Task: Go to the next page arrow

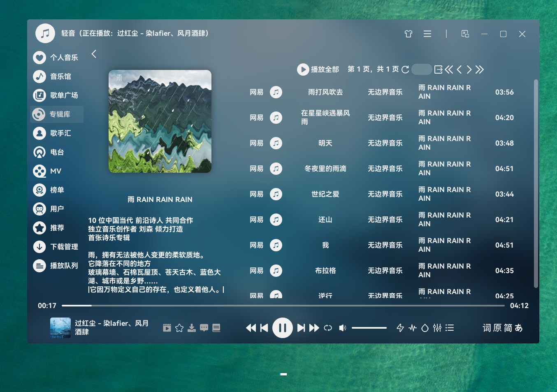Action: pyautogui.click(x=469, y=70)
